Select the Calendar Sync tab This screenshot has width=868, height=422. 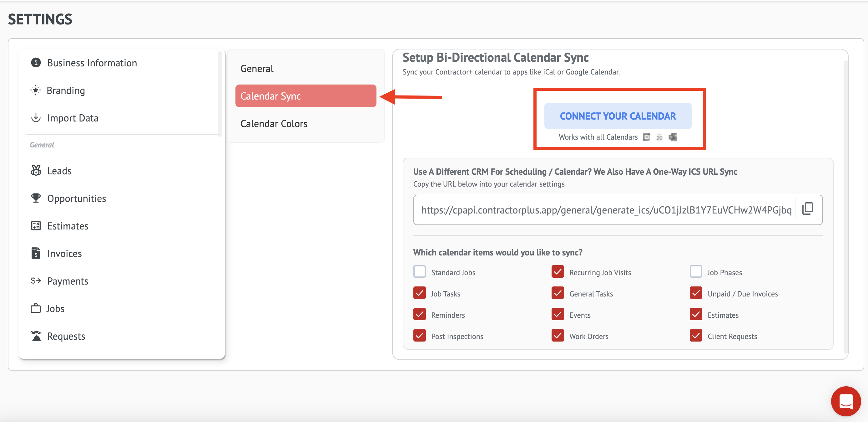click(305, 96)
